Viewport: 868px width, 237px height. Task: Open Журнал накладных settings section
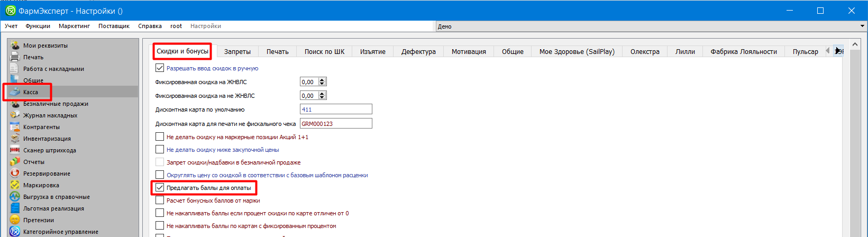[50, 115]
